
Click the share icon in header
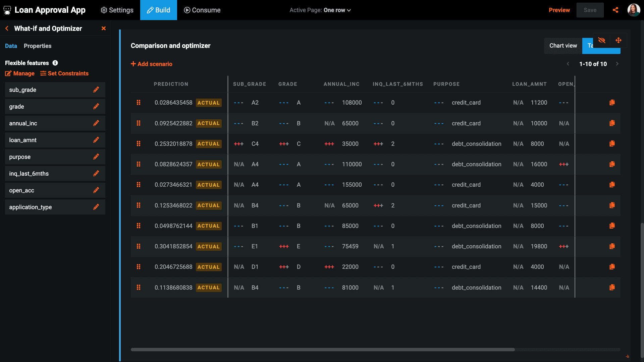click(x=615, y=10)
